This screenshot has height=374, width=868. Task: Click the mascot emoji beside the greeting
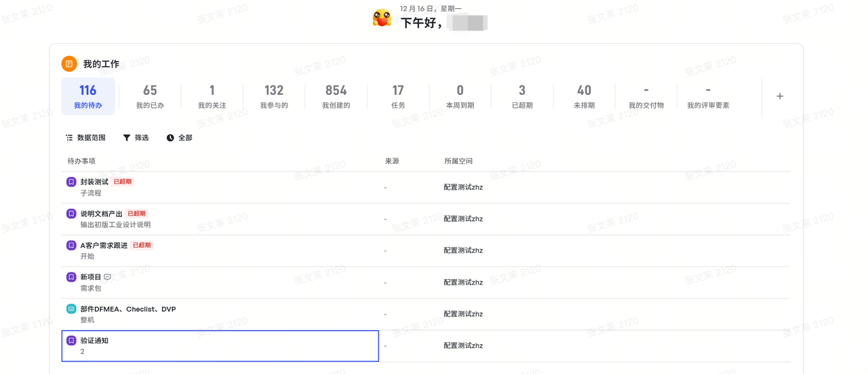click(x=382, y=18)
